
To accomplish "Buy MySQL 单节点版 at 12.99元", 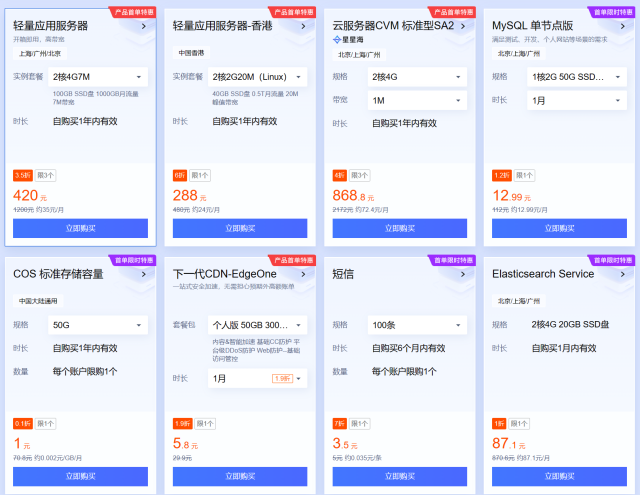I will click(559, 228).
